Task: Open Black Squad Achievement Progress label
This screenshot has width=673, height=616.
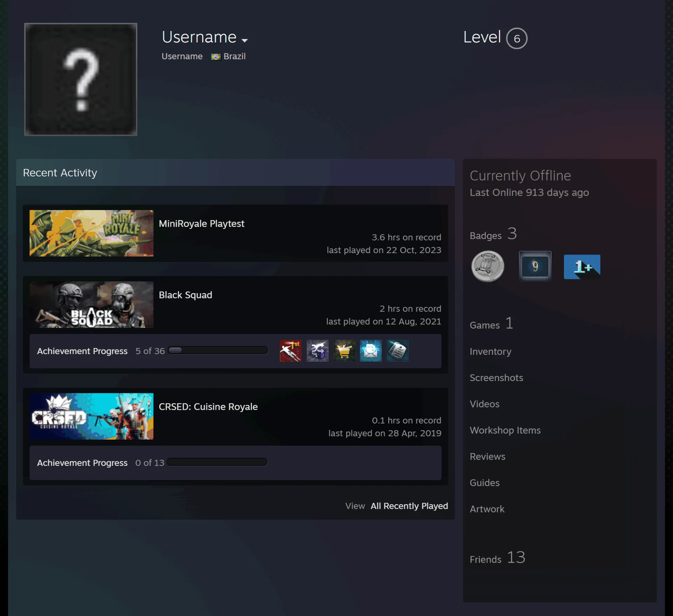Action: [x=82, y=351]
